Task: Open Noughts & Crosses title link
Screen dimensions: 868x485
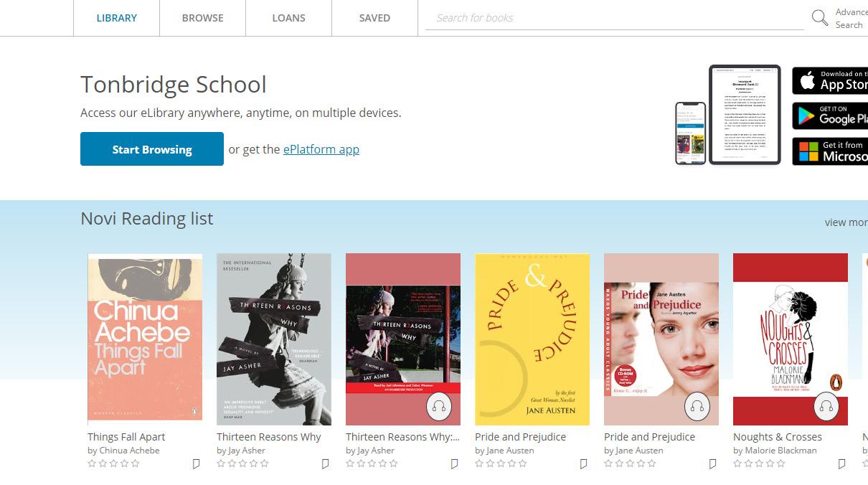Action: pos(778,437)
